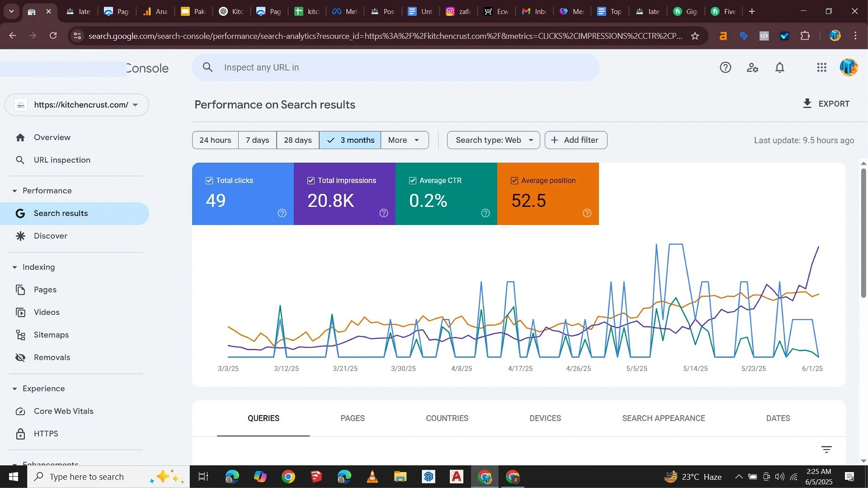Click the Add filter button
Image resolution: width=868 pixels, height=488 pixels.
pyautogui.click(x=576, y=140)
